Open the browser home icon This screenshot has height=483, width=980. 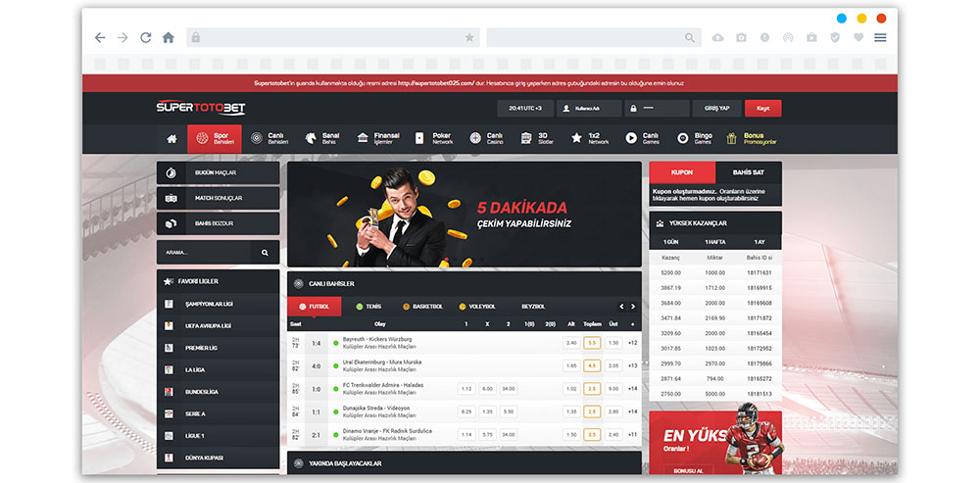pos(169,37)
